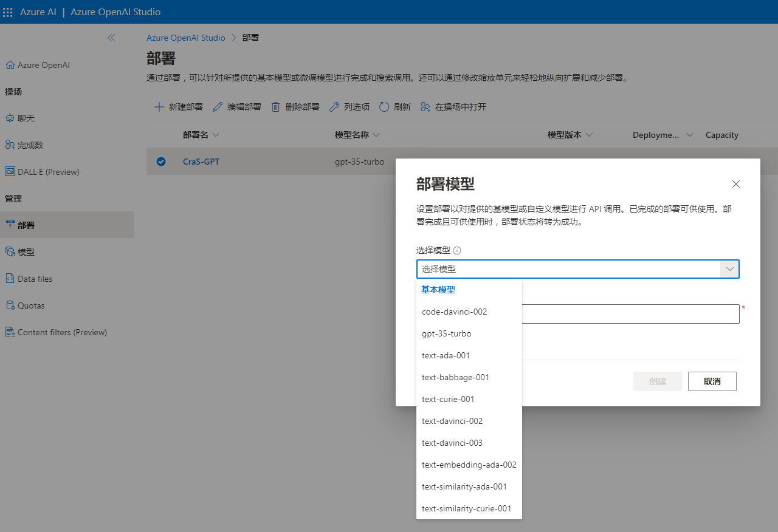Choose text-davinci-002 from the model list
Viewport: 778px width, 532px height.
coord(469,421)
